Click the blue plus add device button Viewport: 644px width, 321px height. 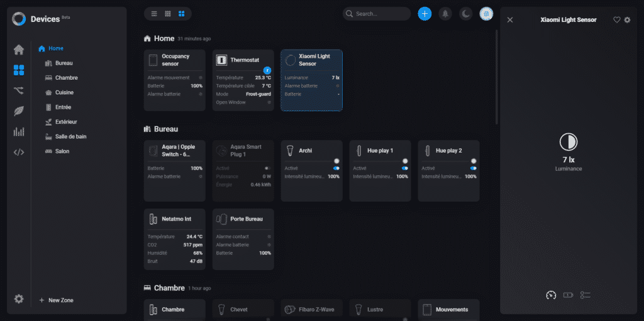[x=425, y=14]
